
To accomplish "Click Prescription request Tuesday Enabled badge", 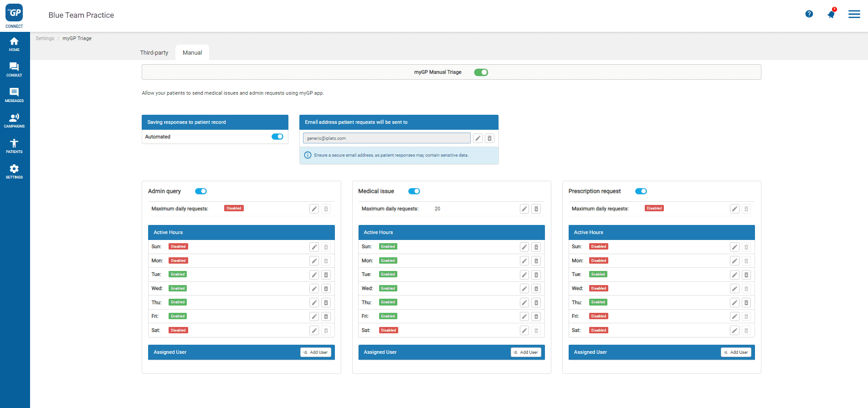I will pos(598,275).
